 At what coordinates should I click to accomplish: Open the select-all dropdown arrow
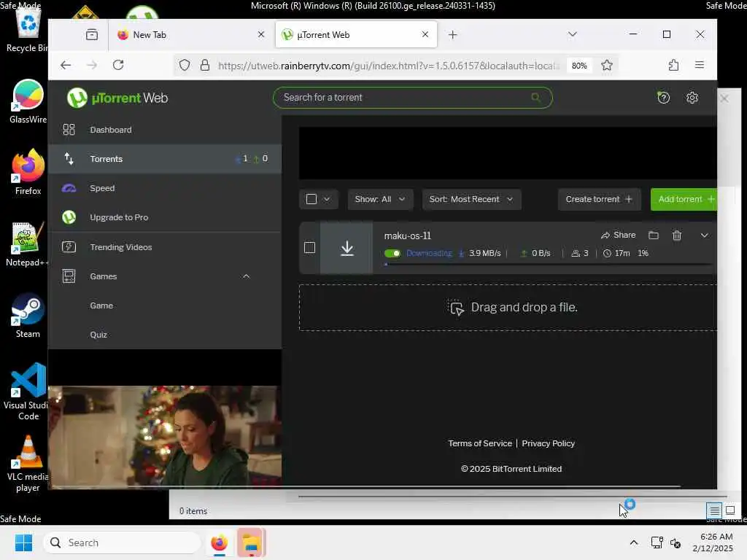327,199
